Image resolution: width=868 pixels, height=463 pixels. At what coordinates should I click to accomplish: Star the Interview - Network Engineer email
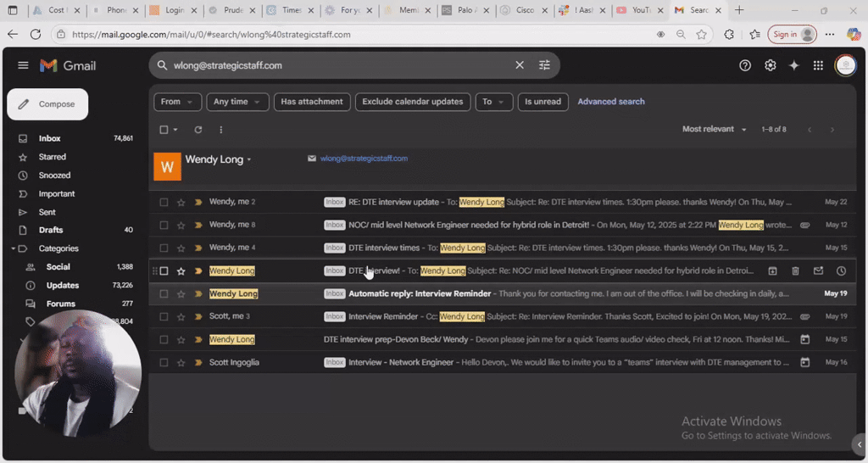[181, 363]
